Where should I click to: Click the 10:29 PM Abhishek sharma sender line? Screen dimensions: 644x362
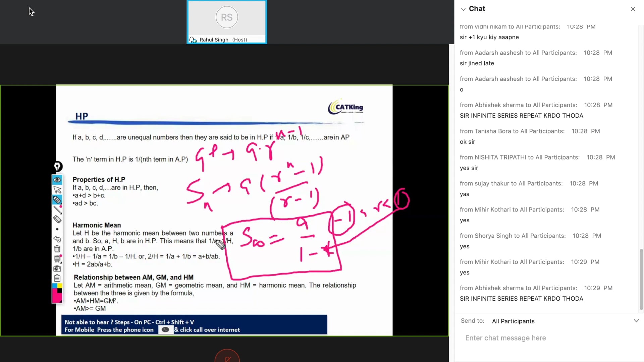(x=536, y=288)
